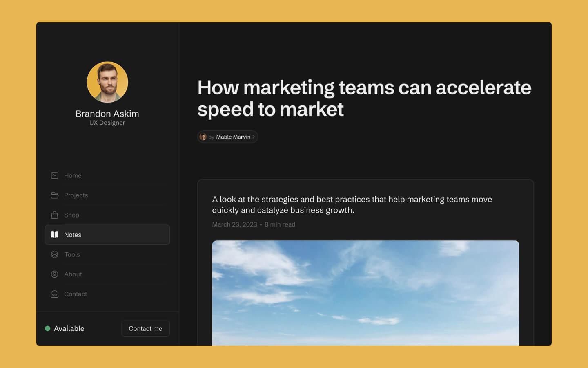Click the Tools layers icon
This screenshot has width=588, height=368.
coord(54,254)
